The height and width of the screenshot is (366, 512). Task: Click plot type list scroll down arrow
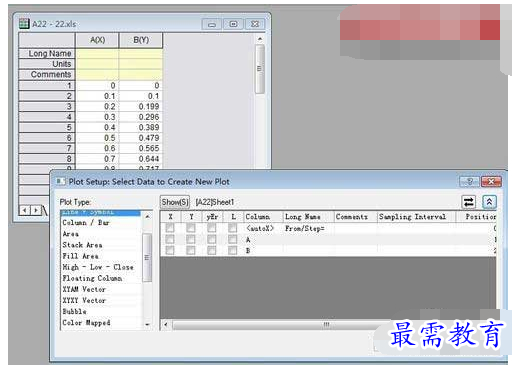(147, 324)
